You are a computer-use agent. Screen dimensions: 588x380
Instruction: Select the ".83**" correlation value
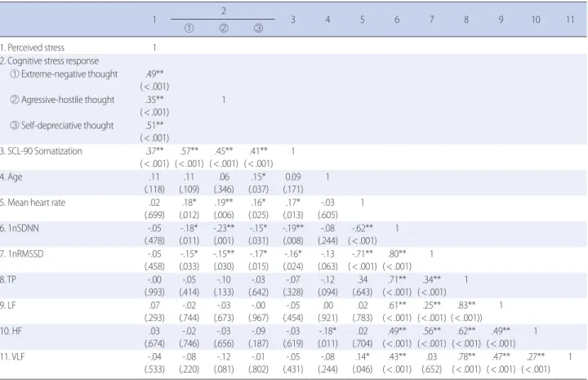[x=466, y=306]
